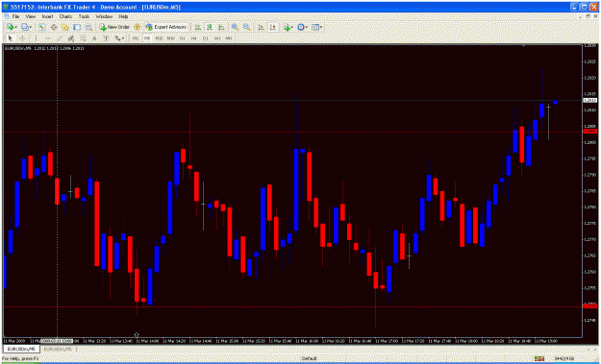Switch to the M15 timeframe
The image size is (601, 364).
[159, 38]
